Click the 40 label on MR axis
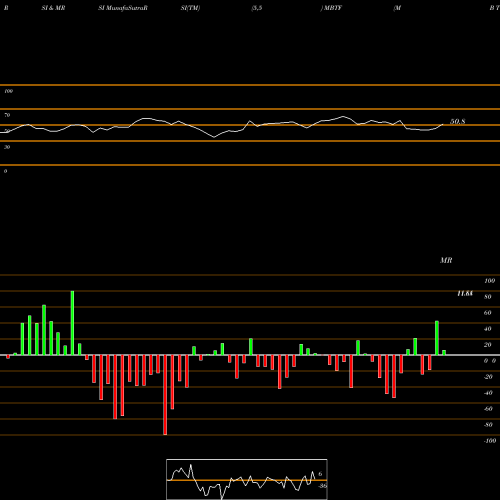500x500 pixels. 488,329
